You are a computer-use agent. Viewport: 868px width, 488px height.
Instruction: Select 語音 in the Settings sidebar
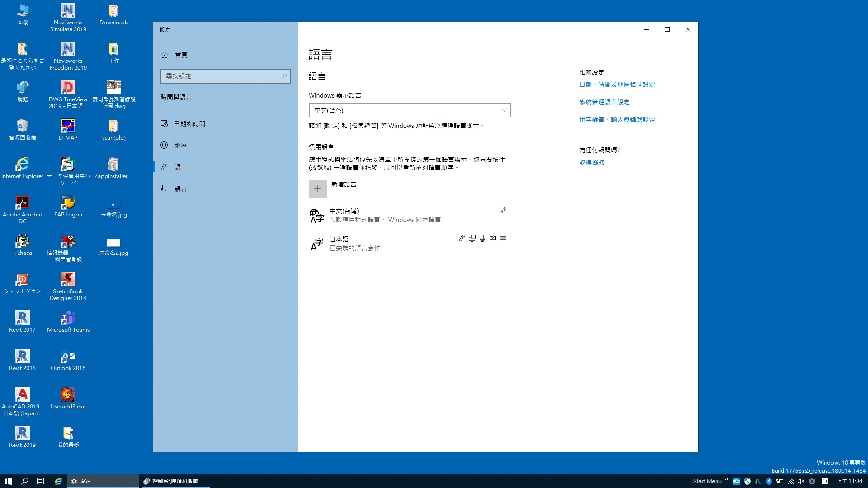tap(225, 189)
